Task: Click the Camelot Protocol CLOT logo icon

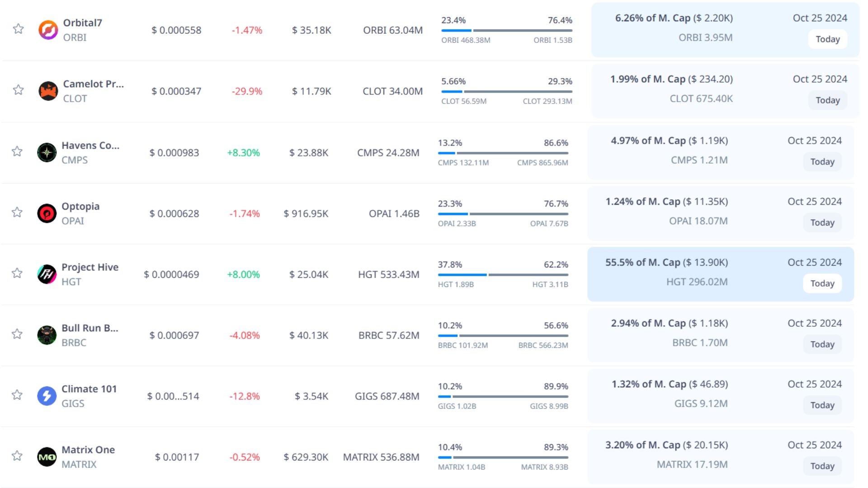Action: pos(48,91)
